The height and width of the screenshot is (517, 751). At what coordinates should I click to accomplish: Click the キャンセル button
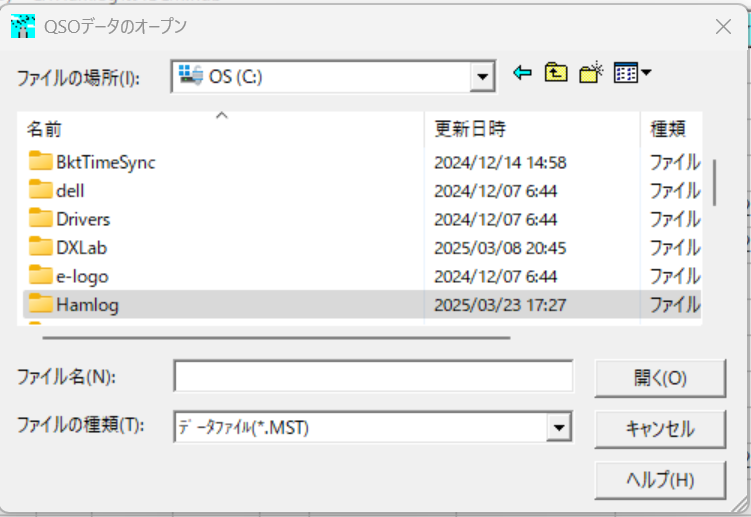[x=660, y=429]
